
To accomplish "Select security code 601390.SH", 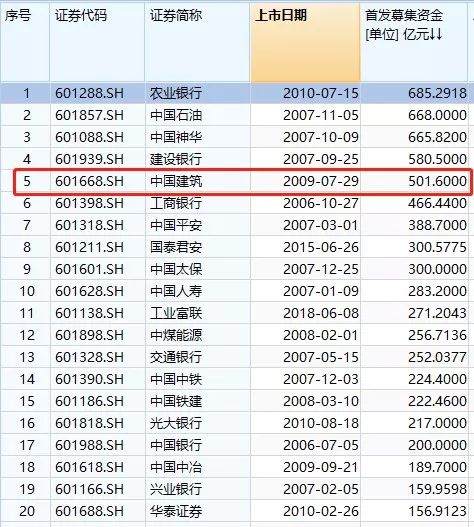I will [x=90, y=379].
